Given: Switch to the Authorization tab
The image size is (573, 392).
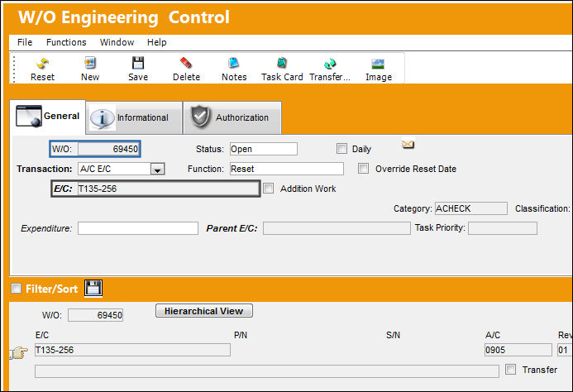Looking at the screenshot, I should click(232, 117).
